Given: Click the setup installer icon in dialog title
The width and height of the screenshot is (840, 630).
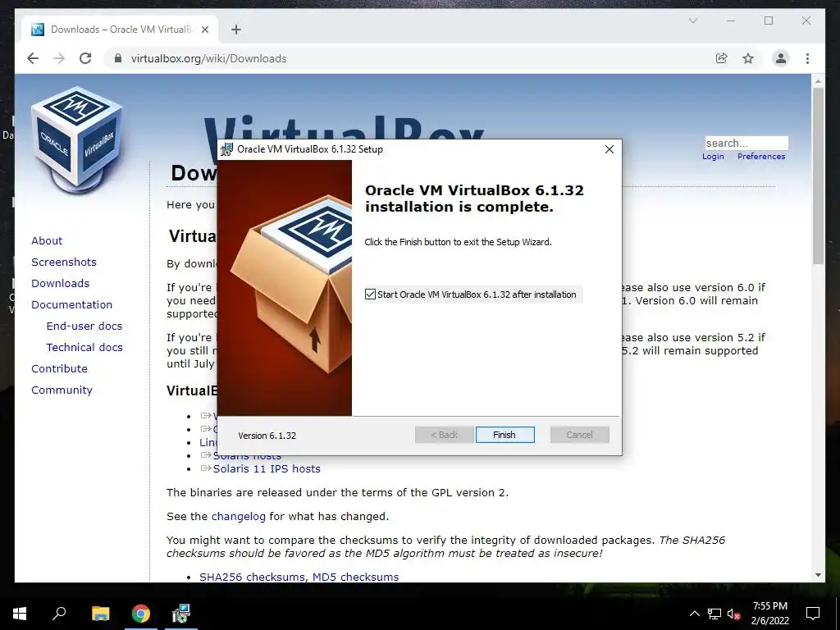Looking at the screenshot, I should [x=226, y=149].
